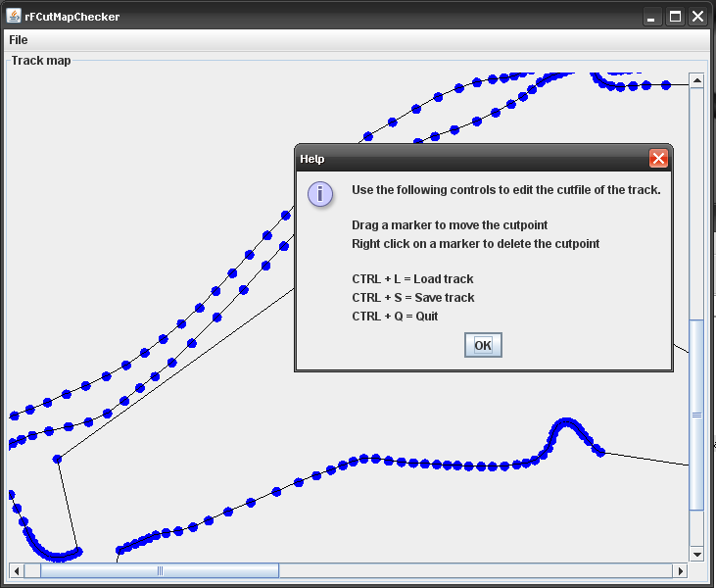
Task: Select the isolated cutpoint marker at the track corner
Action: click(x=57, y=459)
